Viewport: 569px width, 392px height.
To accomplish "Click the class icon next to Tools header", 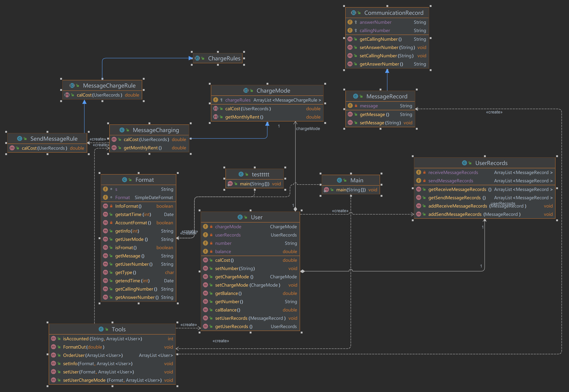I will (101, 329).
